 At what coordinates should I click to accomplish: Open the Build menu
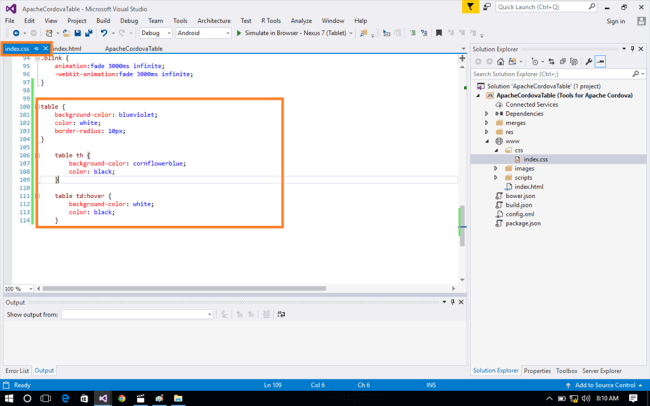click(x=103, y=20)
